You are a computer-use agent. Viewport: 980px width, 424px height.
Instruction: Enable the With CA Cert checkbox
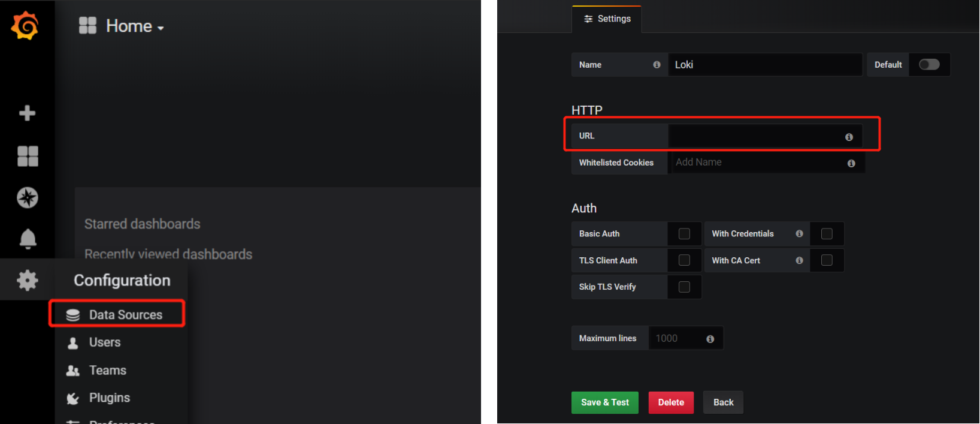click(827, 260)
